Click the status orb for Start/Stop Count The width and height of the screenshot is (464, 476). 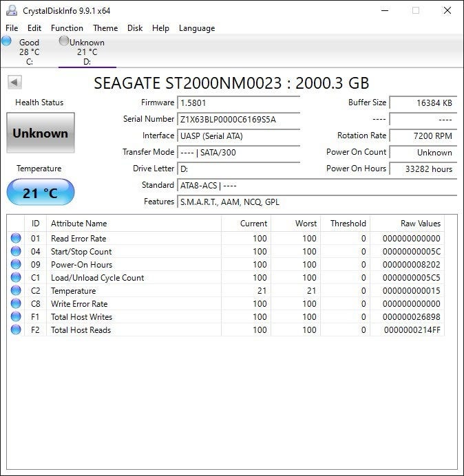click(16, 251)
